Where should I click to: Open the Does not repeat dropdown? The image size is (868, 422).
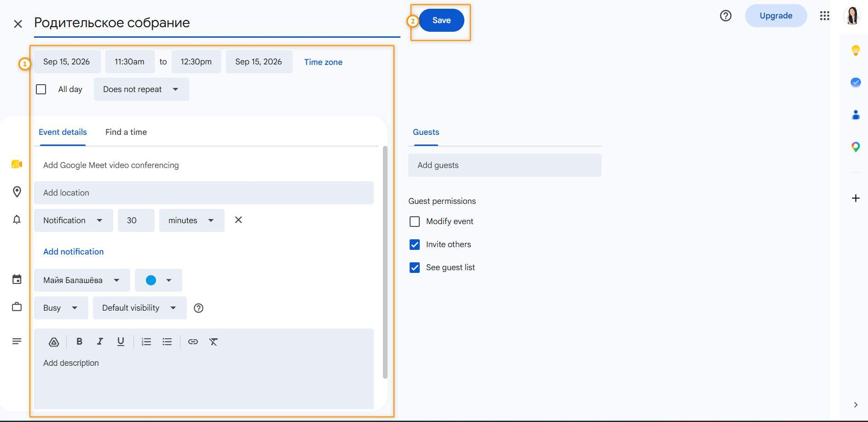tap(141, 89)
